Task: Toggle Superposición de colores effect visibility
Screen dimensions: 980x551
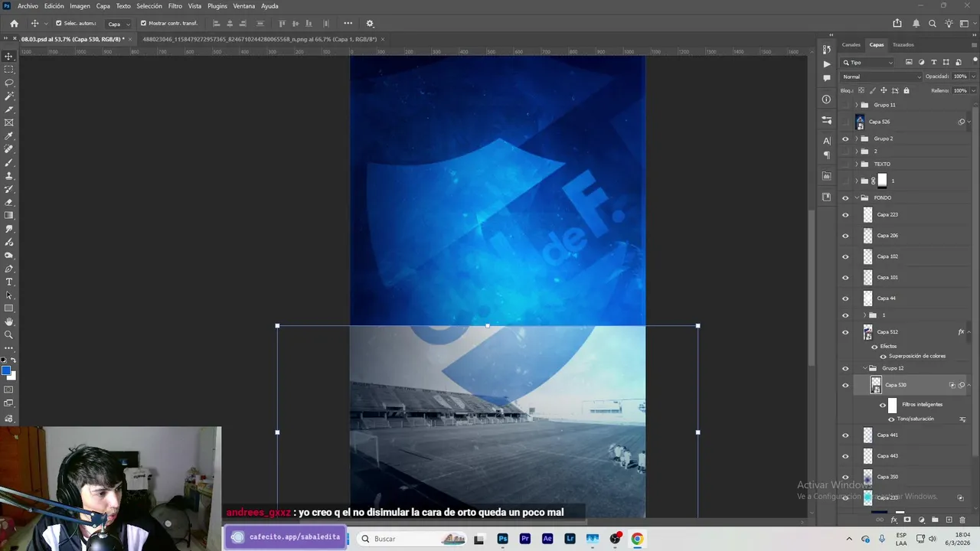Action: [x=883, y=356]
